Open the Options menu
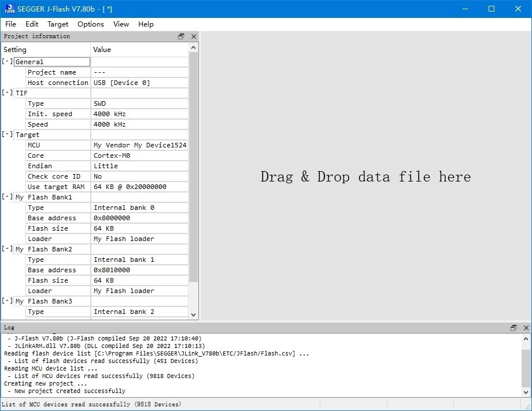 (91, 24)
